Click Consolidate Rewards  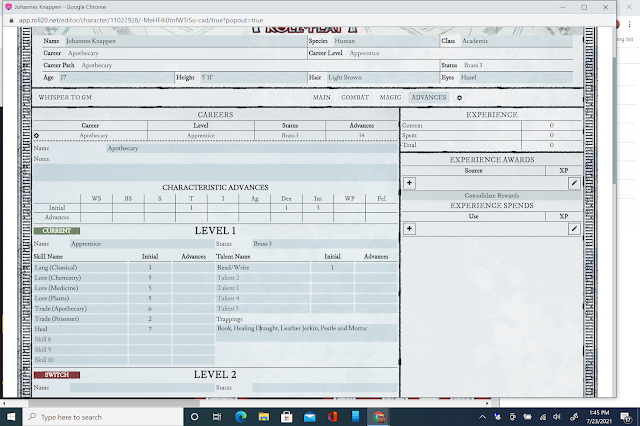491,195
